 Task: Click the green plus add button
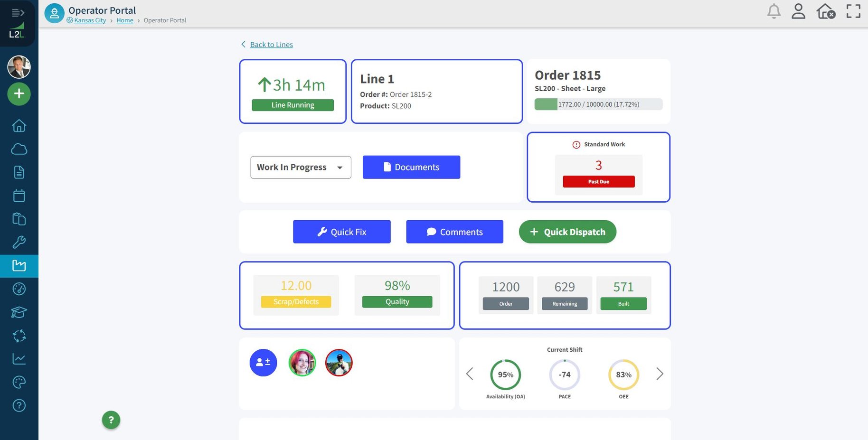(19, 94)
